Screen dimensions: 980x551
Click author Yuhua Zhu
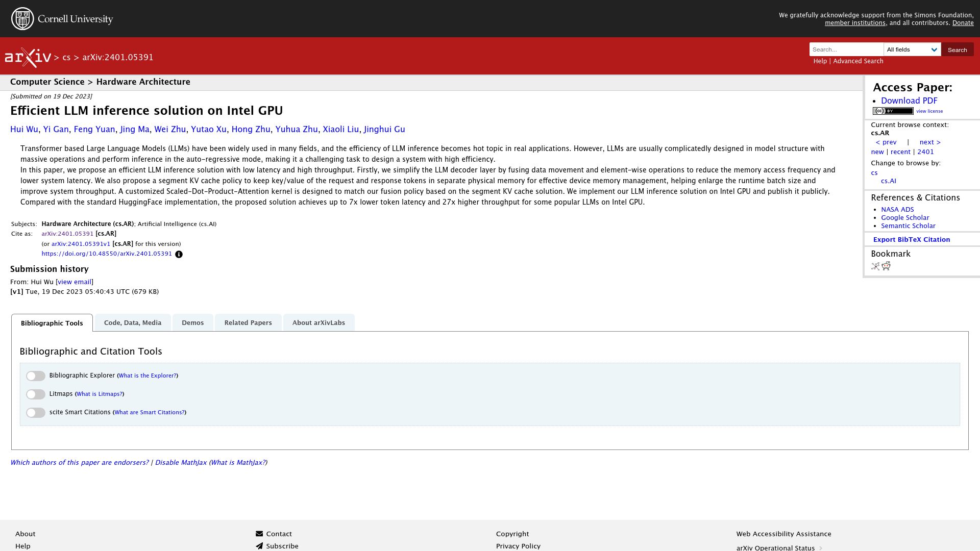(x=297, y=130)
